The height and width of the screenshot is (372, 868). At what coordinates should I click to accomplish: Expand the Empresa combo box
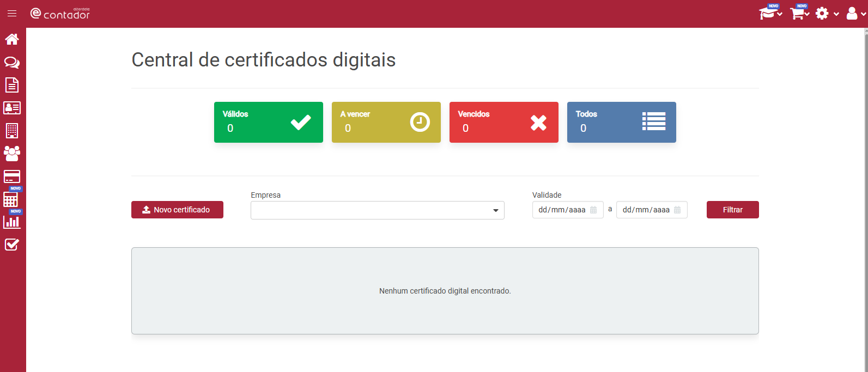click(x=378, y=210)
